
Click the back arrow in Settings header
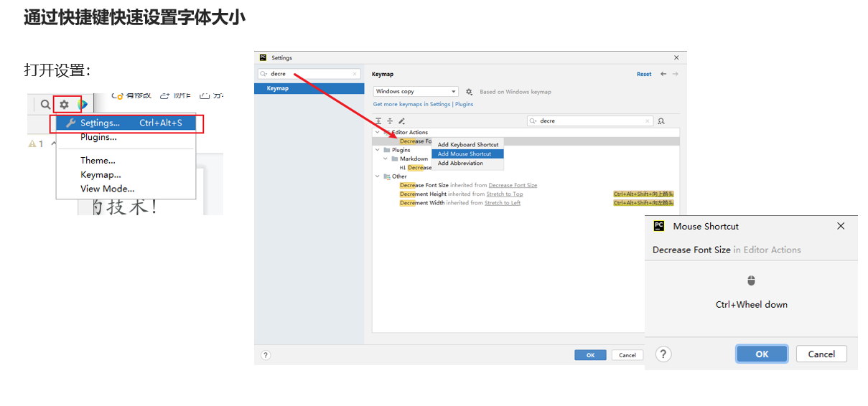point(663,74)
